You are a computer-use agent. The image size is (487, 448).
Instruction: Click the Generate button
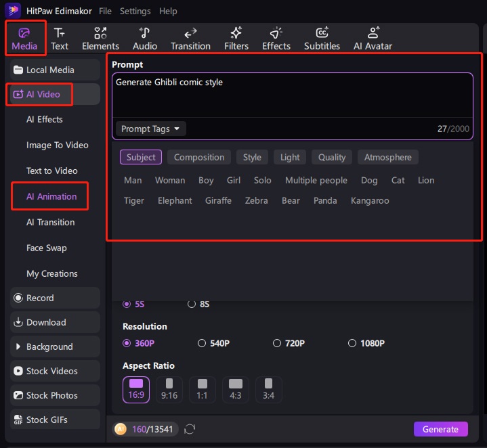[440, 429]
